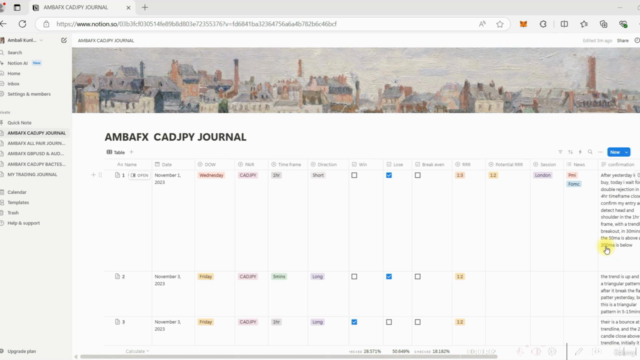640x360 pixels.
Task: Check the Lose box for row 3
Action: click(x=389, y=322)
